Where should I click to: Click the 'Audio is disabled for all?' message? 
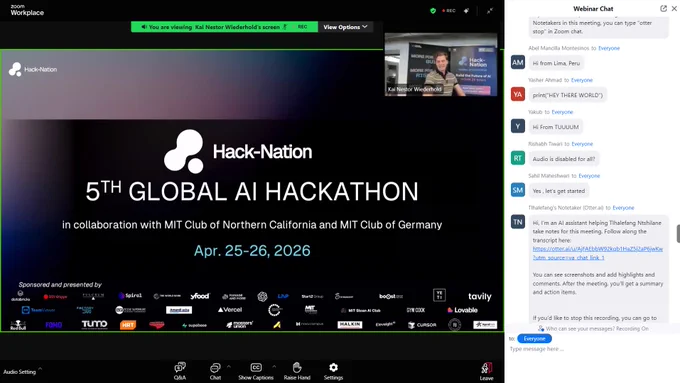pos(564,159)
